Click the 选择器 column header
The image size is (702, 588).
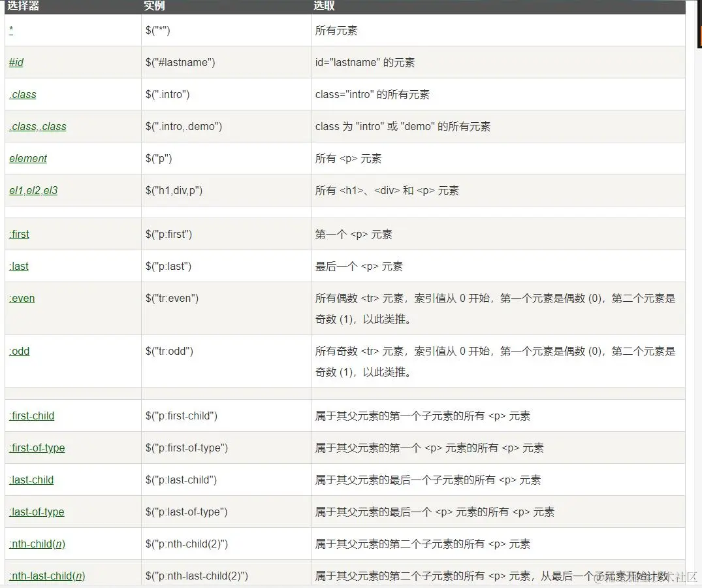click(24, 7)
